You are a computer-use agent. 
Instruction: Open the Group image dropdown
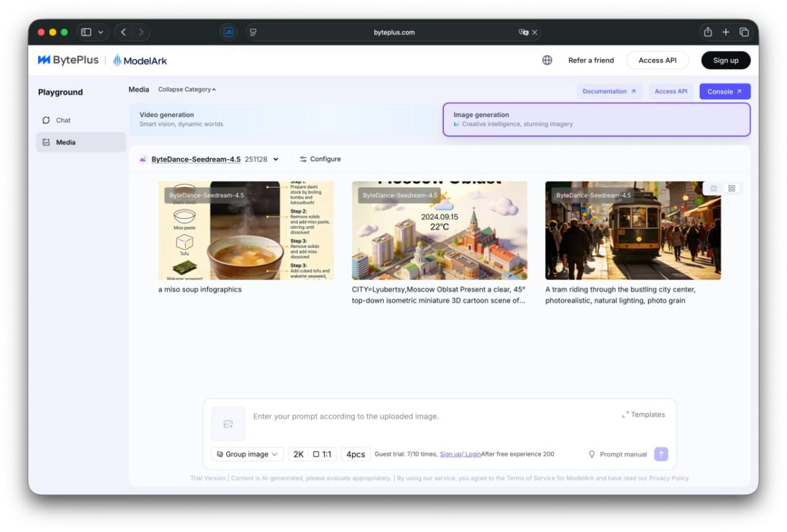246,454
